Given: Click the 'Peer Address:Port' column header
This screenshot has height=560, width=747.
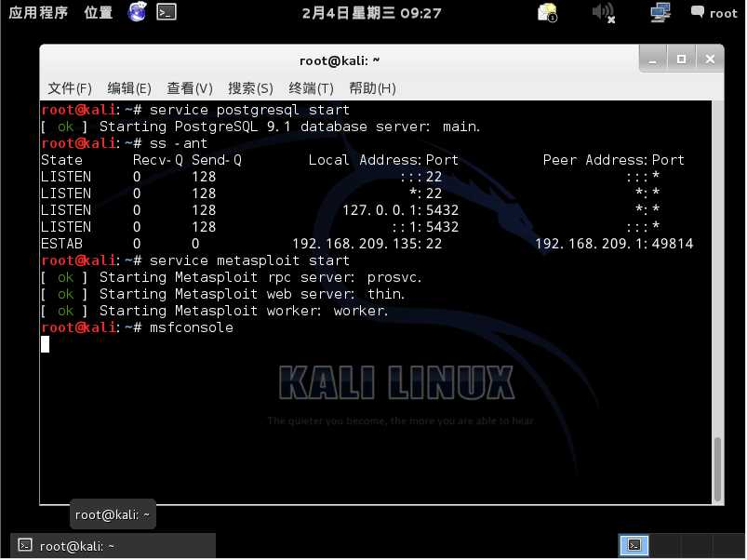Looking at the screenshot, I should point(614,160).
